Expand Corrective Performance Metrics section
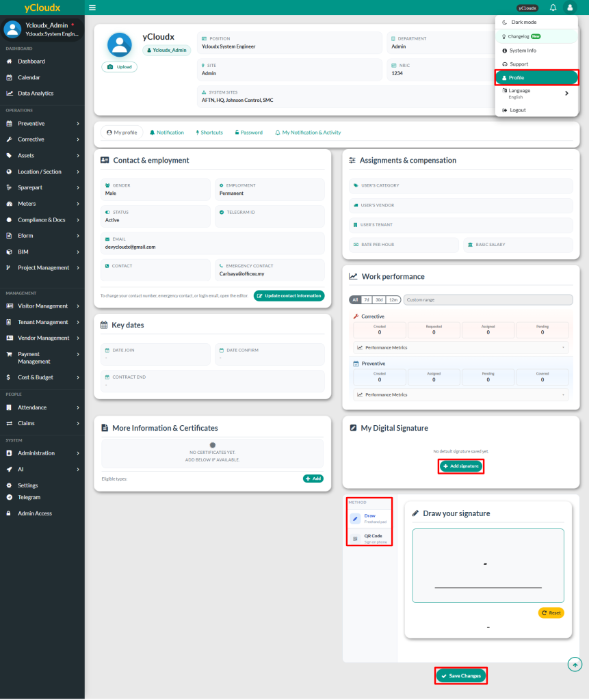 pyautogui.click(x=461, y=347)
